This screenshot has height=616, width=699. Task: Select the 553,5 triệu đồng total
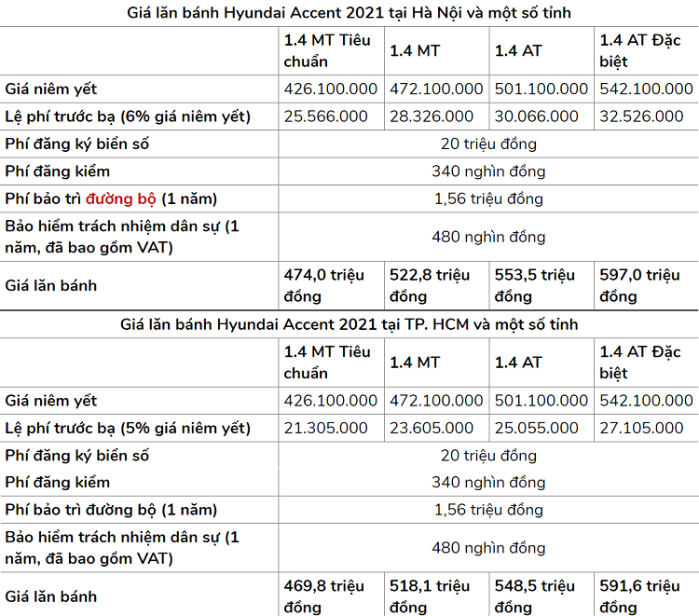tap(535, 285)
